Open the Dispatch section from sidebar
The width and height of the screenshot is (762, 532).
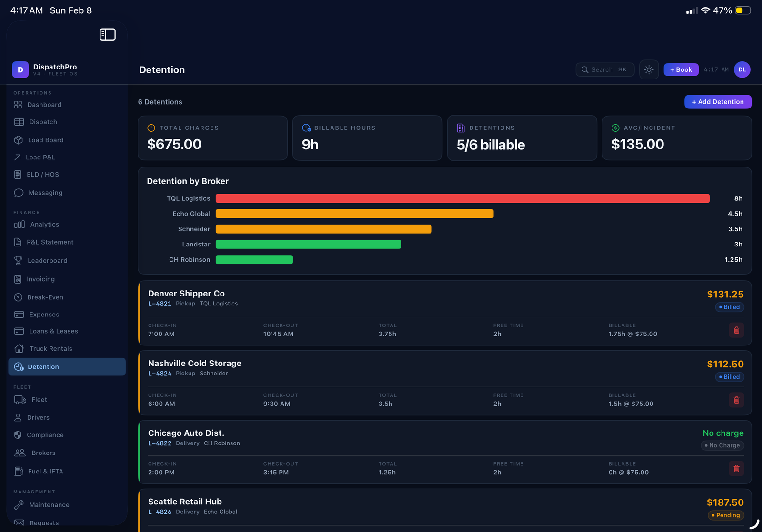43,122
